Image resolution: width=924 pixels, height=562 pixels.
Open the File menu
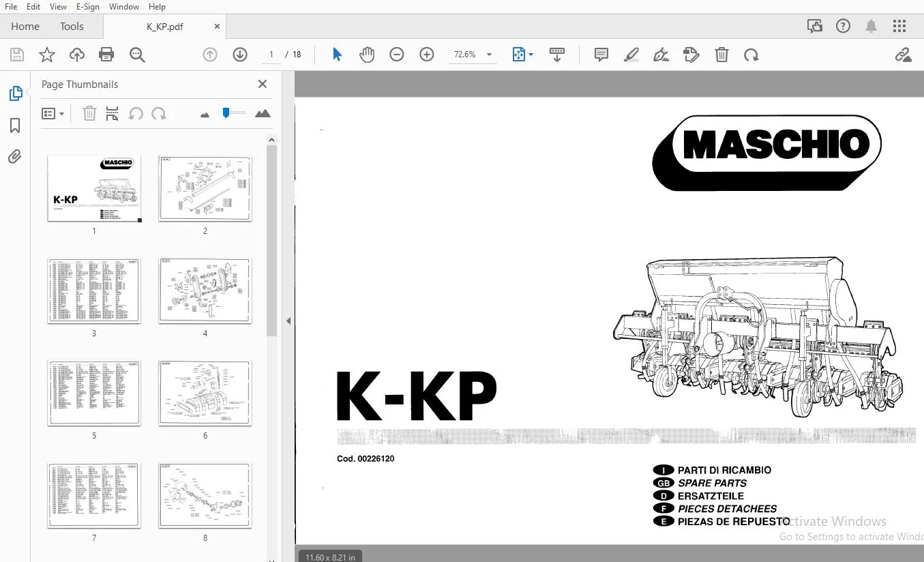coord(11,7)
